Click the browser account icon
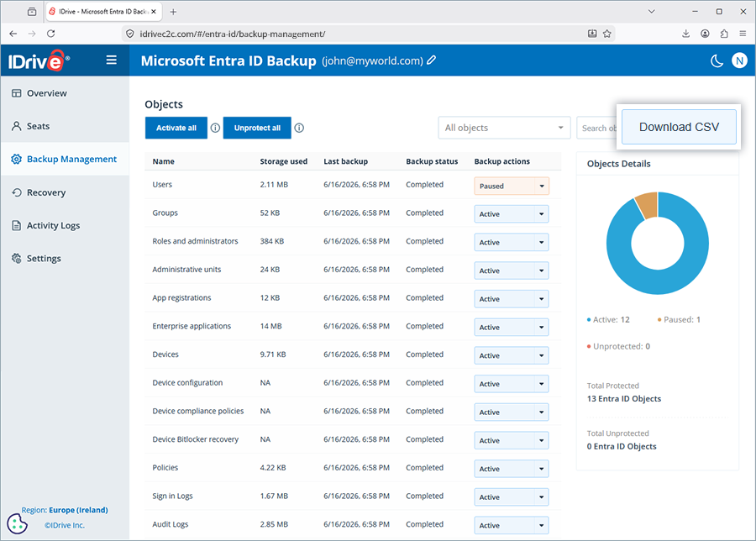This screenshot has height=541, width=756. (705, 34)
